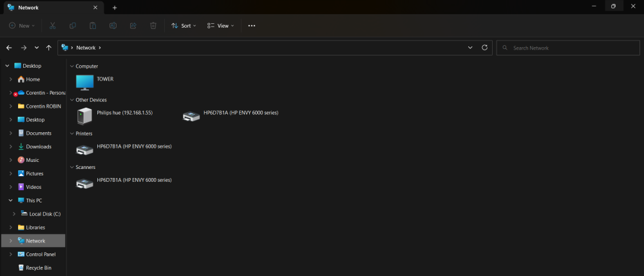
Task: Go forward with the right arrow
Action: 23,48
